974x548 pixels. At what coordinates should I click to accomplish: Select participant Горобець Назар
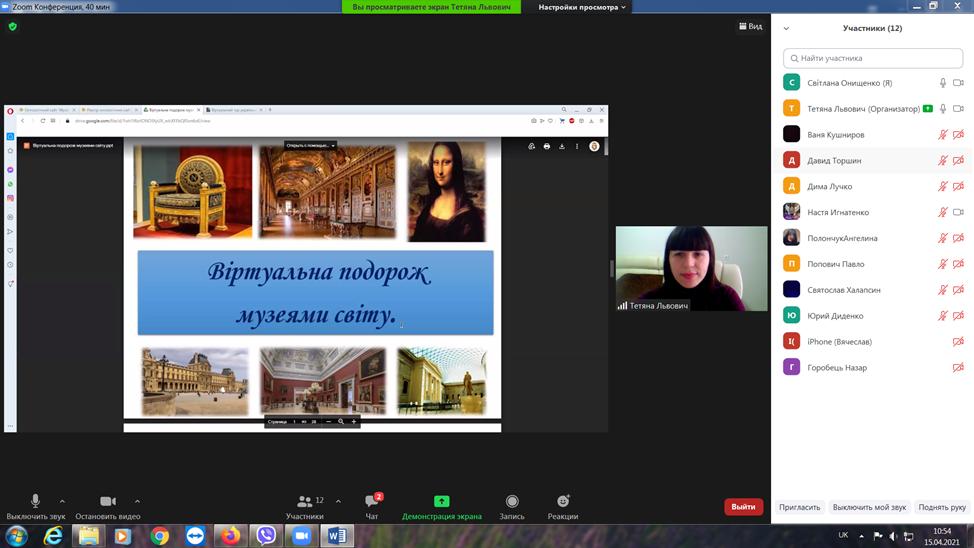873,367
